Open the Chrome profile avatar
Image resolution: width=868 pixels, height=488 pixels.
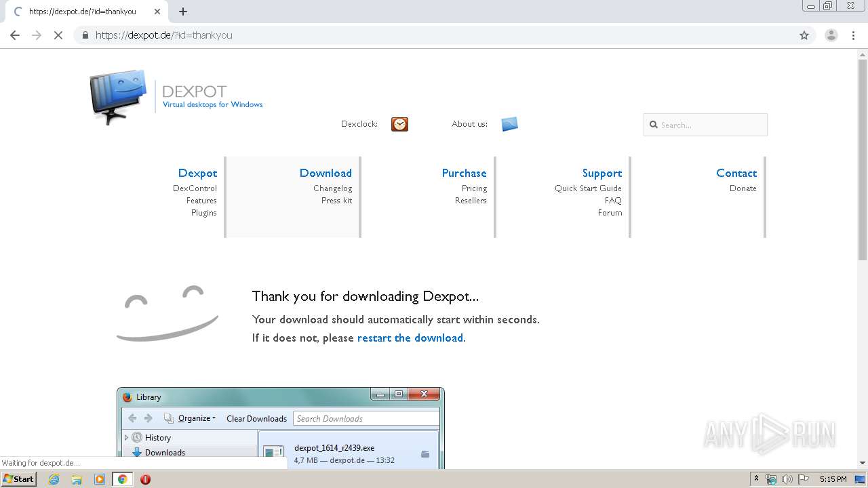(831, 35)
